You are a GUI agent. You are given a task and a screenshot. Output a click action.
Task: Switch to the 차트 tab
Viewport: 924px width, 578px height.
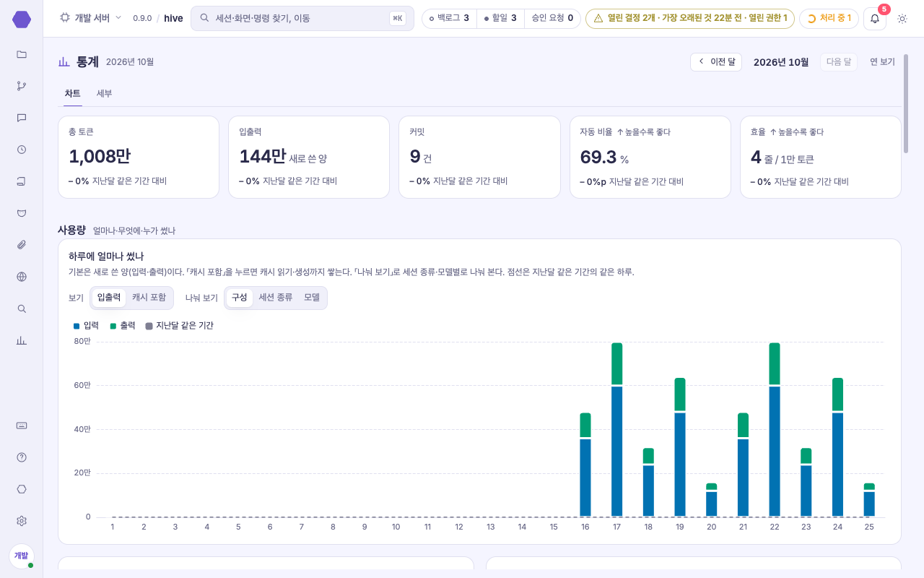click(72, 94)
